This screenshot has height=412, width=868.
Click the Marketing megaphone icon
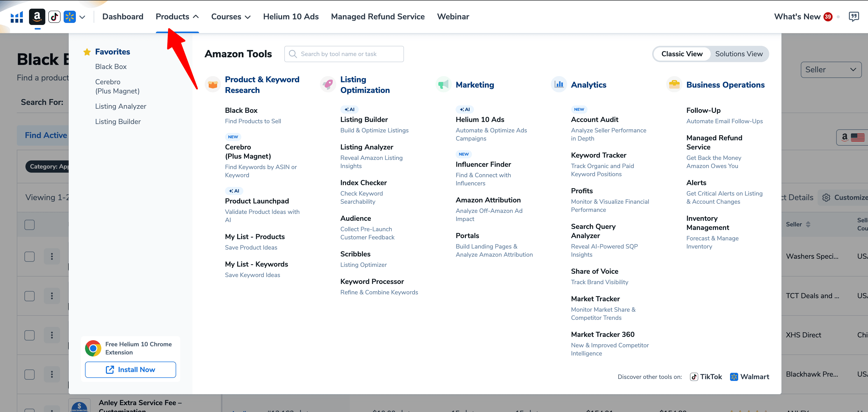pos(443,85)
